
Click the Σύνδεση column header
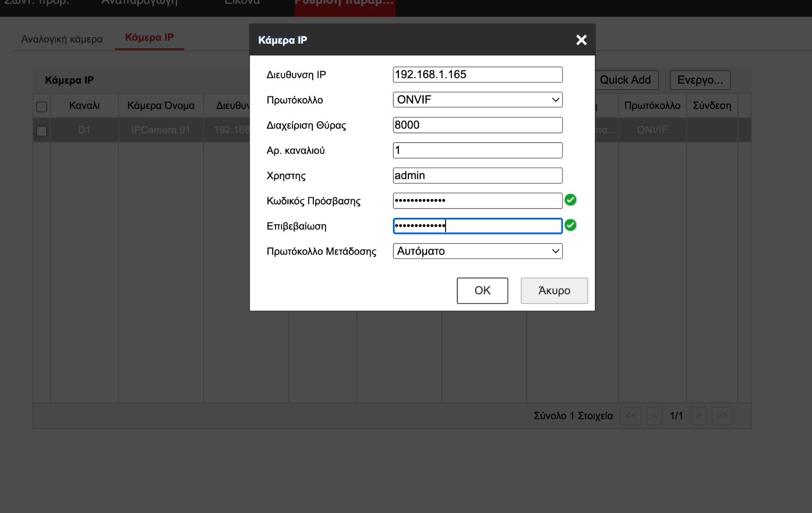(x=712, y=106)
